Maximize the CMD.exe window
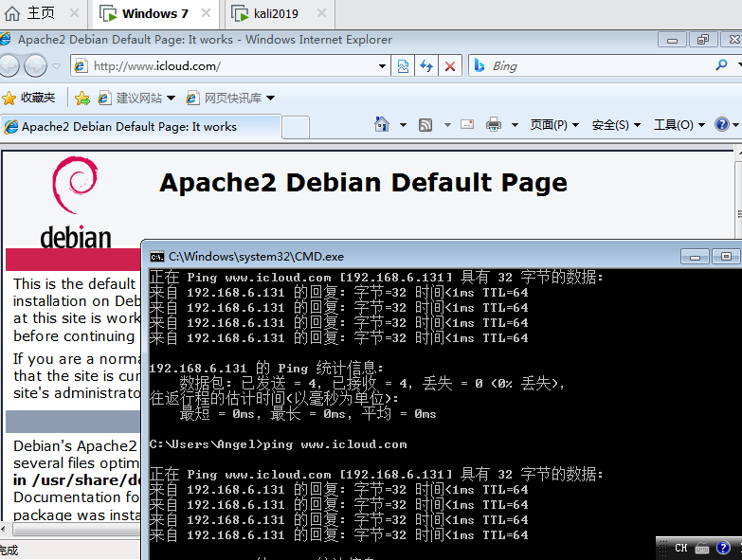 coord(726,257)
